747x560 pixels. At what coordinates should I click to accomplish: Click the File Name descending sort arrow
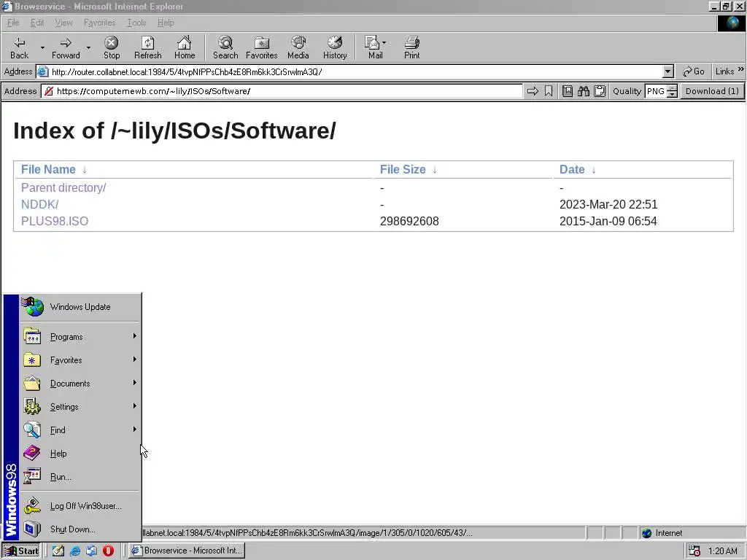pos(85,170)
